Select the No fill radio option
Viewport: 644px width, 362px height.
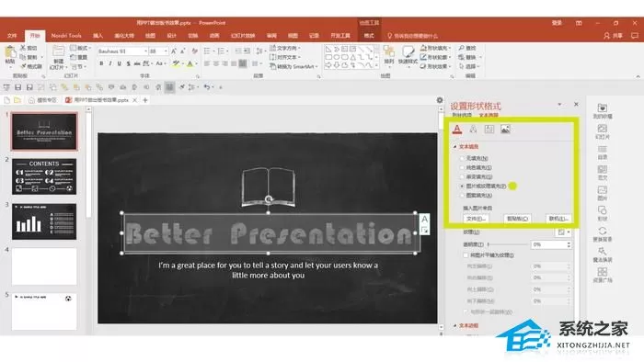(462, 158)
